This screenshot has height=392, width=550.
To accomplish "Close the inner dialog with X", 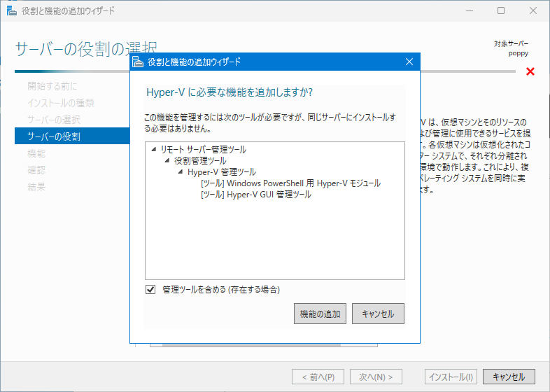I will pyautogui.click(x=409, y=62).
